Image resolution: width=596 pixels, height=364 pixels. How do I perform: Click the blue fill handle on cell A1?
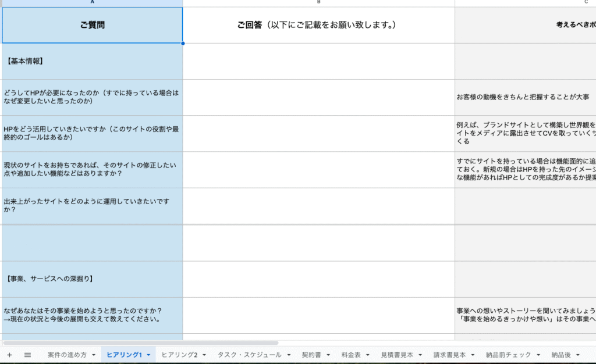(x=183, y=43)
